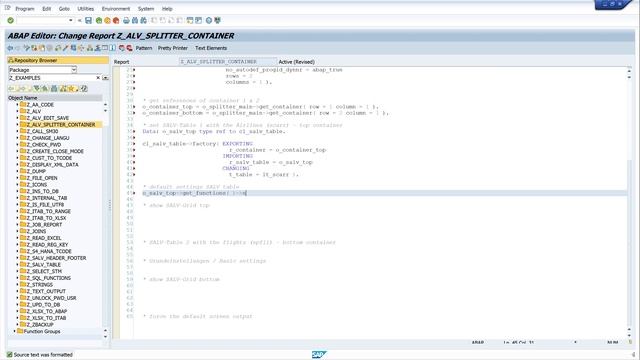Select Z_ALV_SPLITTER_CONTAINER in the object tree
Image resolution: width=640 pixels, height=360 pixels.
pos(61,124)
